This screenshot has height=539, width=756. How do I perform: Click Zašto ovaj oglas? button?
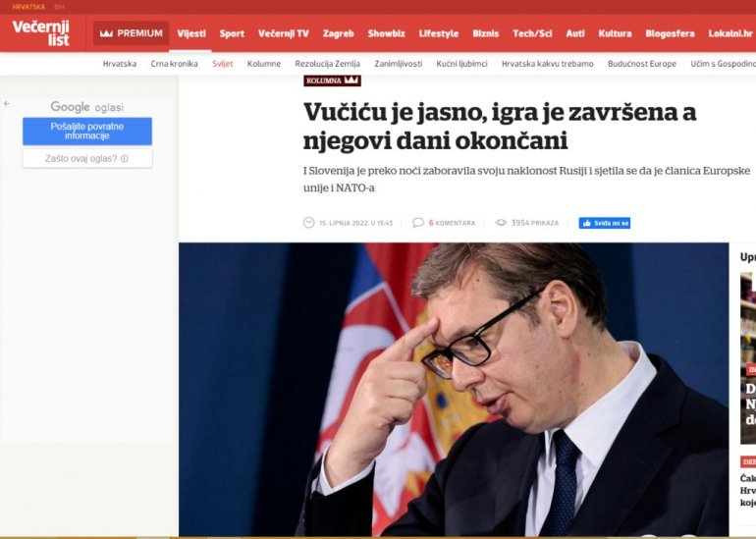[x=87, y=158]
